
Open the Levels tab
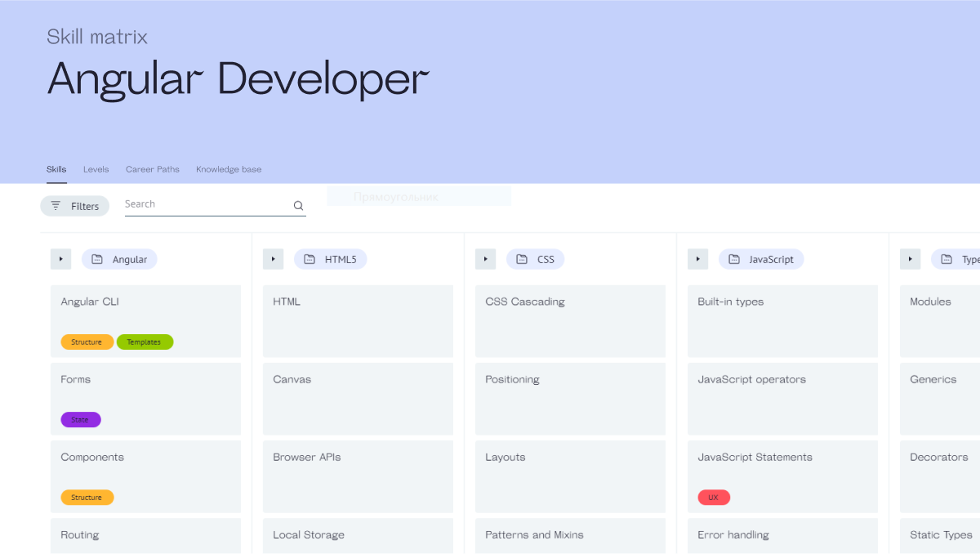pos(96,169)
